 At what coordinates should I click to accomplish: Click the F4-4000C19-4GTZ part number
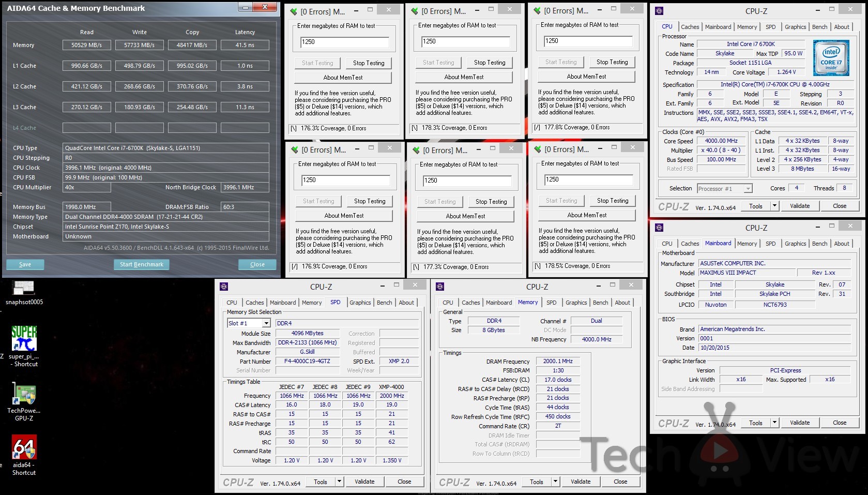point(307,362)
